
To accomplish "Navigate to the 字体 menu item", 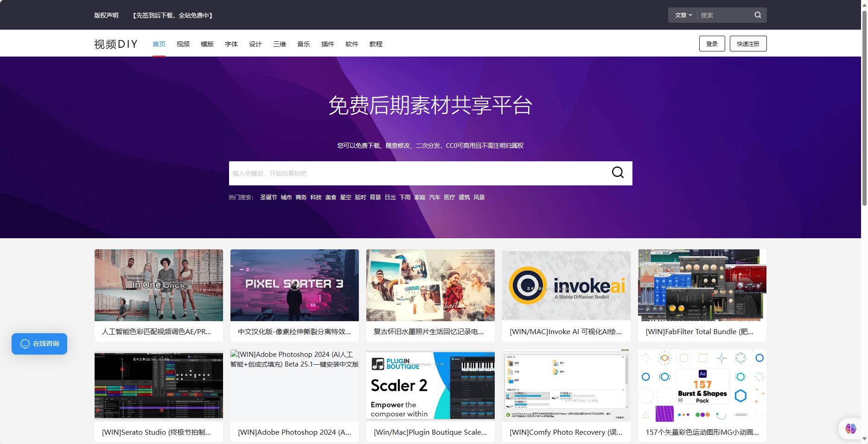I will (231, 44).
